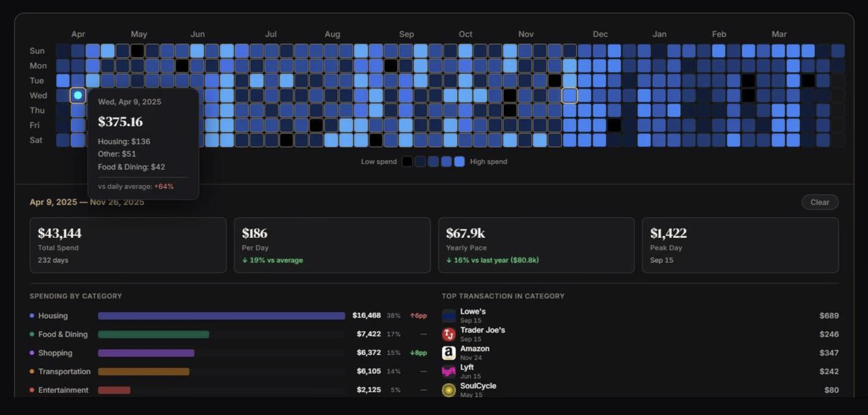Open the Lyft transaction icon
Viewport: 868px width, 415px height.
[449, 372]
